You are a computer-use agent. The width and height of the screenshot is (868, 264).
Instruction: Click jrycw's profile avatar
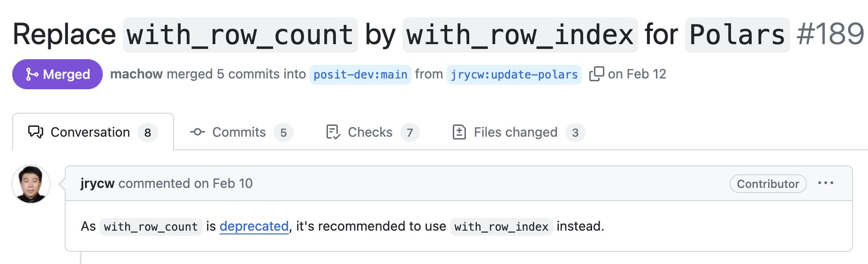tap(31, 184)
